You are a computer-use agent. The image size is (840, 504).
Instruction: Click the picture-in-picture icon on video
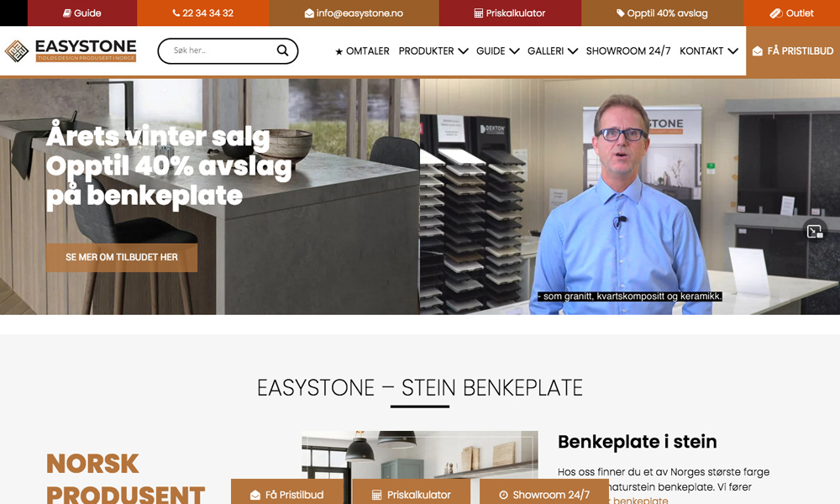click(815, 231)
